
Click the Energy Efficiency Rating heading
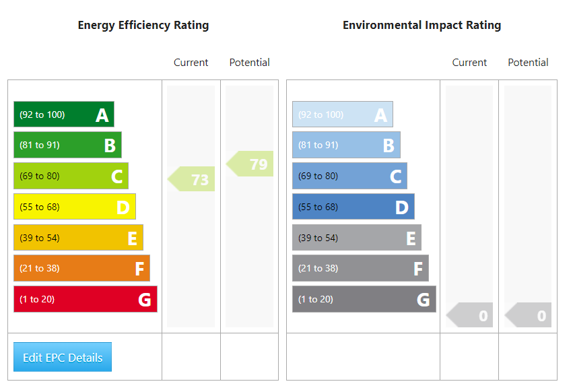click(x=143, y=26)
